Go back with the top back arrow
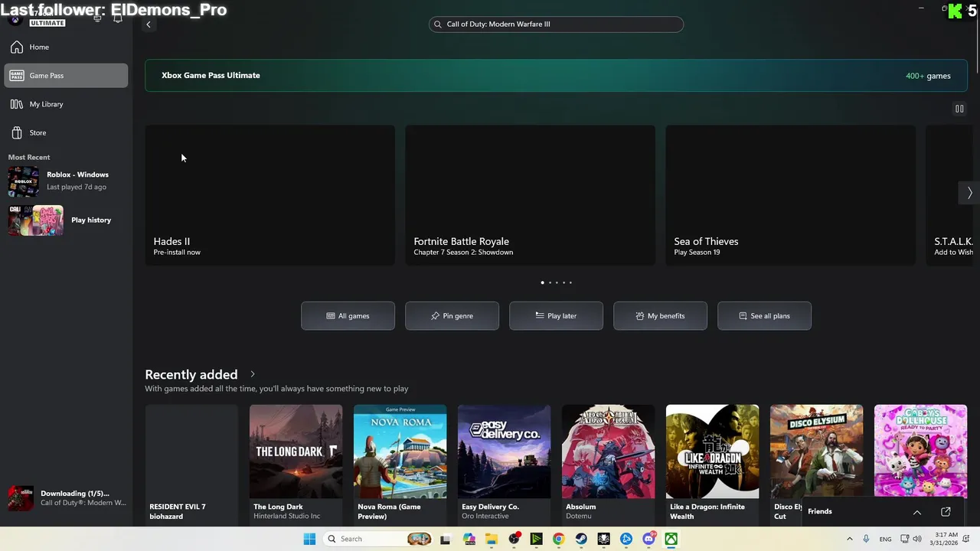 [149, 24]
